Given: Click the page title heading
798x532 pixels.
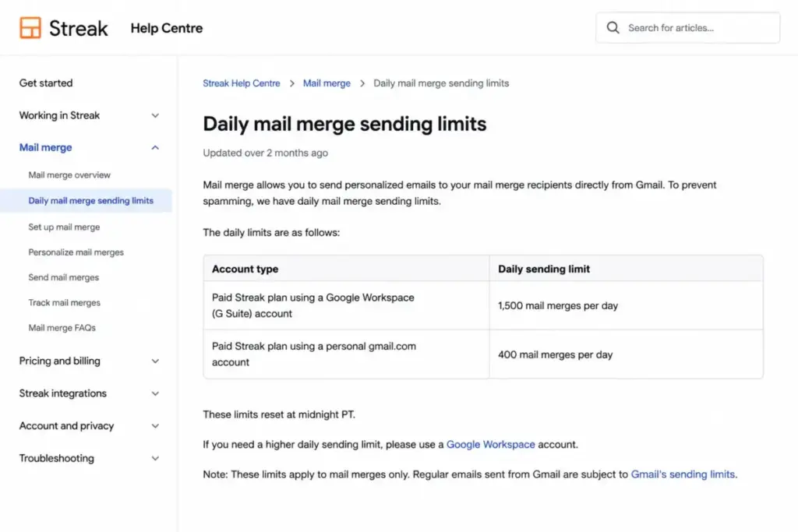Looking at the screenshot, I should [x=344, y=124].
